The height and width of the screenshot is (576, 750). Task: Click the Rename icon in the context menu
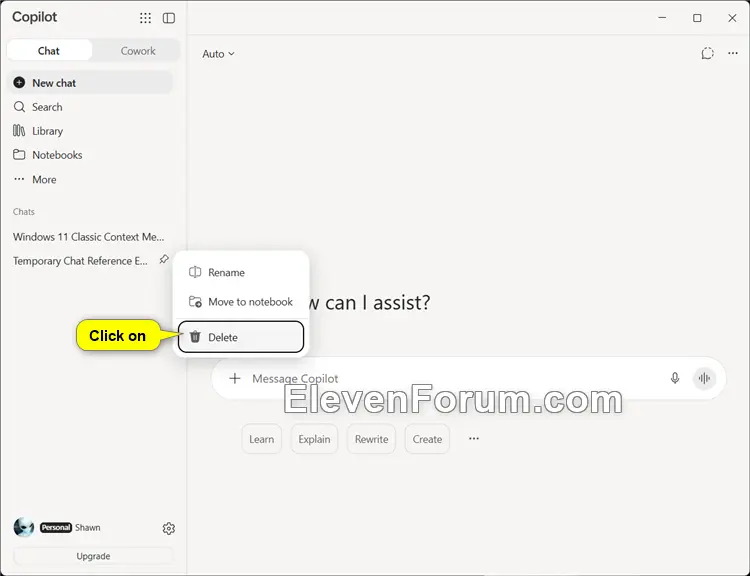click(195, 272)
